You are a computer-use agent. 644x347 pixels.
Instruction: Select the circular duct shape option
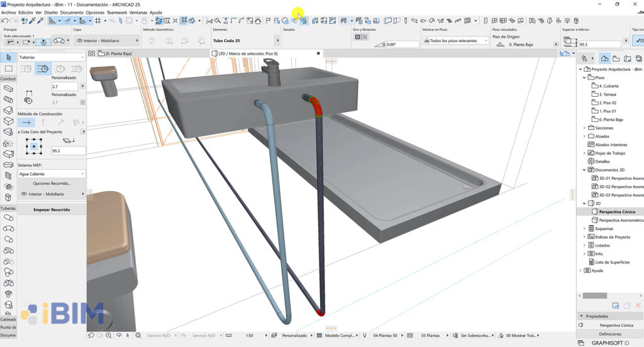[x=43, y=69]
